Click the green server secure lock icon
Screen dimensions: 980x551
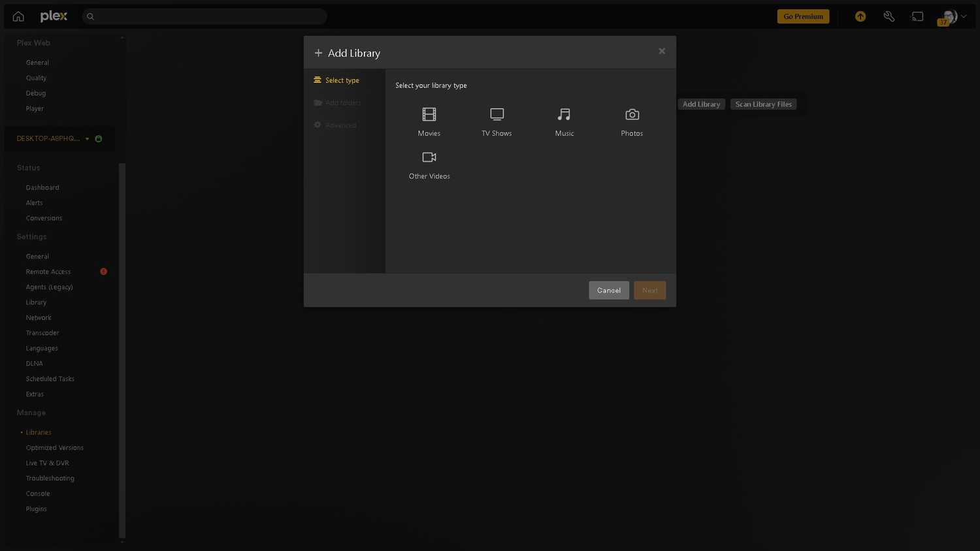tap(99, 138)
